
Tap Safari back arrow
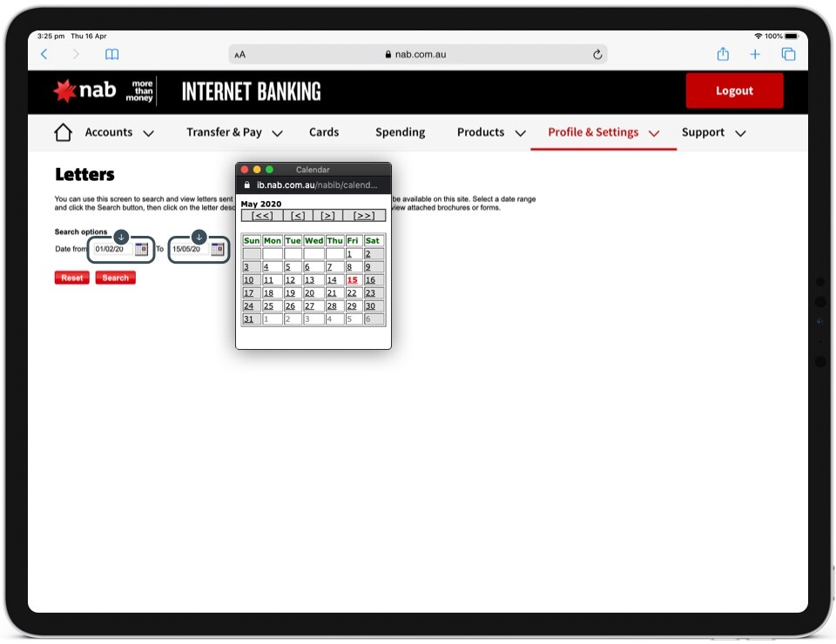44,54
